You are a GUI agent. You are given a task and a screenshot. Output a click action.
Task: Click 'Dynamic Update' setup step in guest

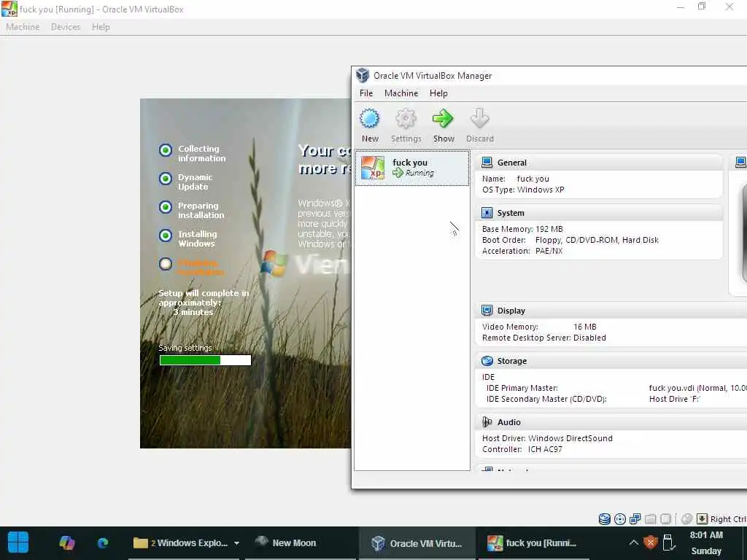[186, 182]
